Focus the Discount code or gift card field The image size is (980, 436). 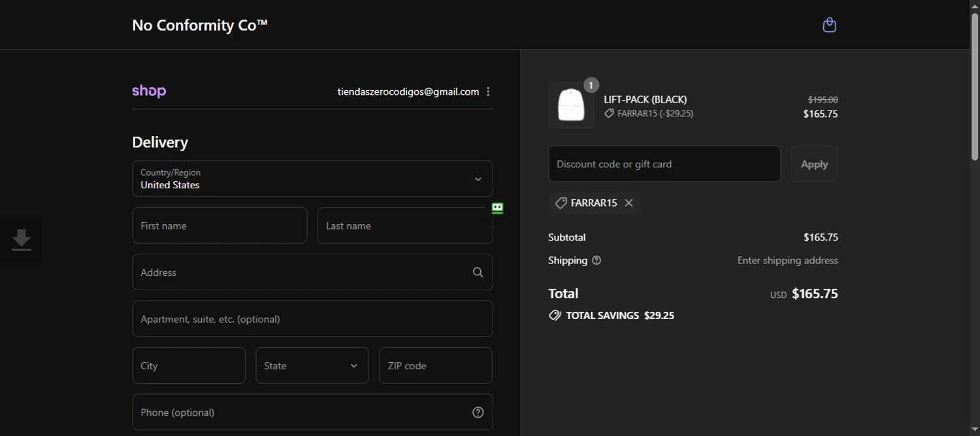(664, 163)
